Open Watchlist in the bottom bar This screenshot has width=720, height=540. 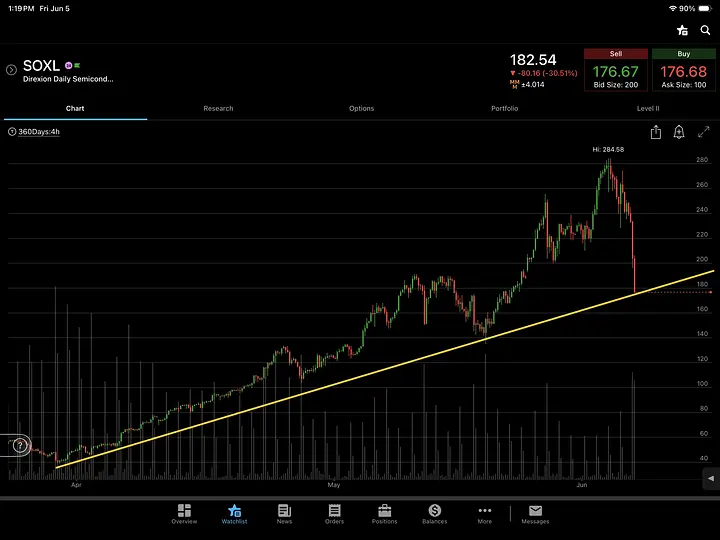click(234, 514)
